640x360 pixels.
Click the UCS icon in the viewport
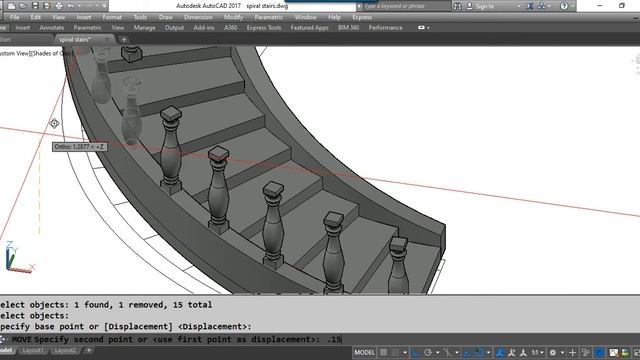coord(19,257)
